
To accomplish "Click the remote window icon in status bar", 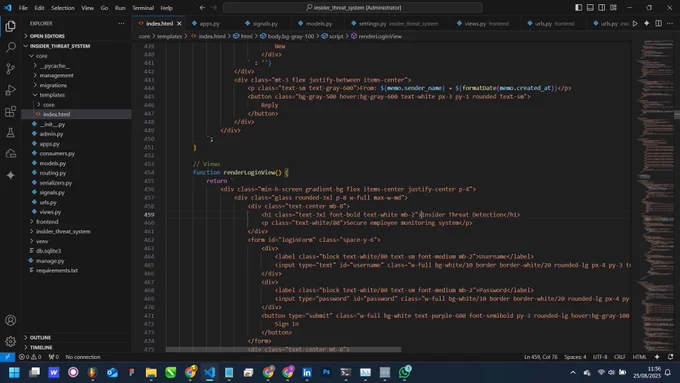I will [7, 357].
